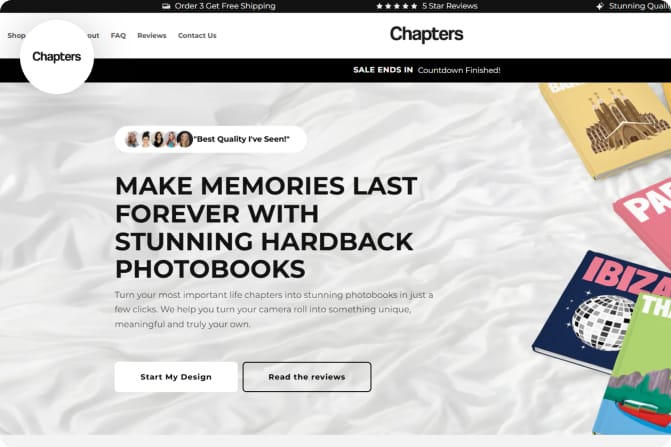
Task: Click the first reviewer avatar photo
Action: pyautogui.click(x=132, y=139)
